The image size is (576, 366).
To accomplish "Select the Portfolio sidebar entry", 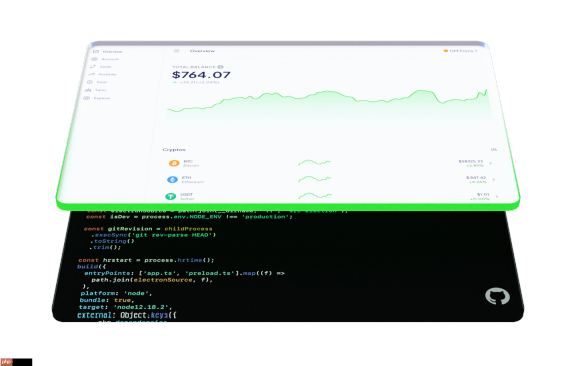I will click(107, 75).
